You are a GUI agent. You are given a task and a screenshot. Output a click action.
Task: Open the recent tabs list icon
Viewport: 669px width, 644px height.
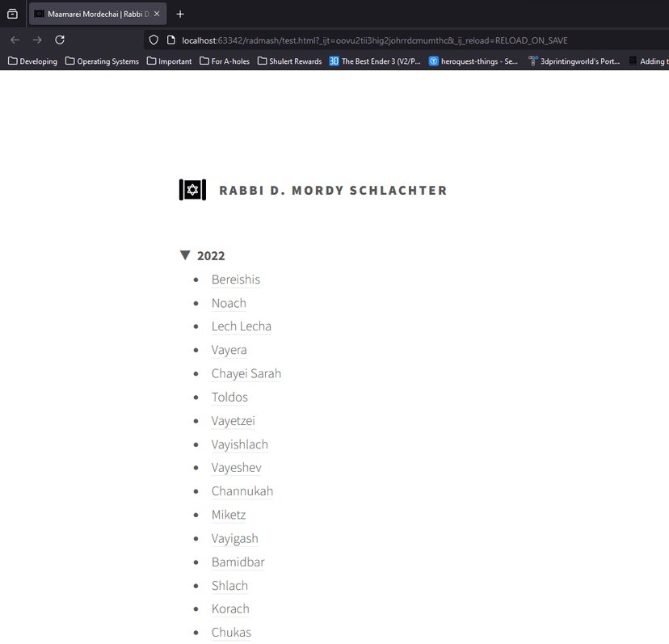click(12, 14)
